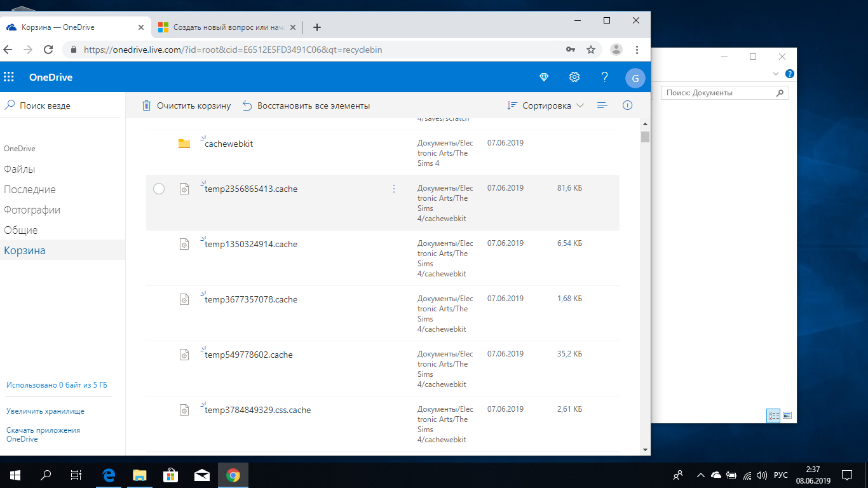
Task: Click Поиск: Документы field in Explorer window
Action: click(725, 93)
